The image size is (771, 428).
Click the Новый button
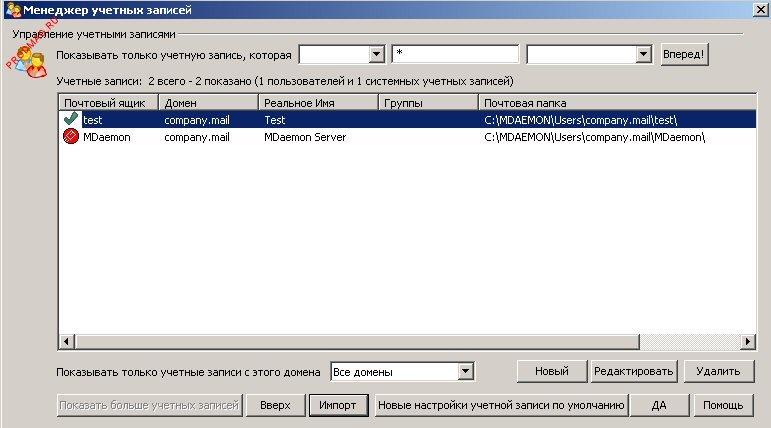[551, 371]
